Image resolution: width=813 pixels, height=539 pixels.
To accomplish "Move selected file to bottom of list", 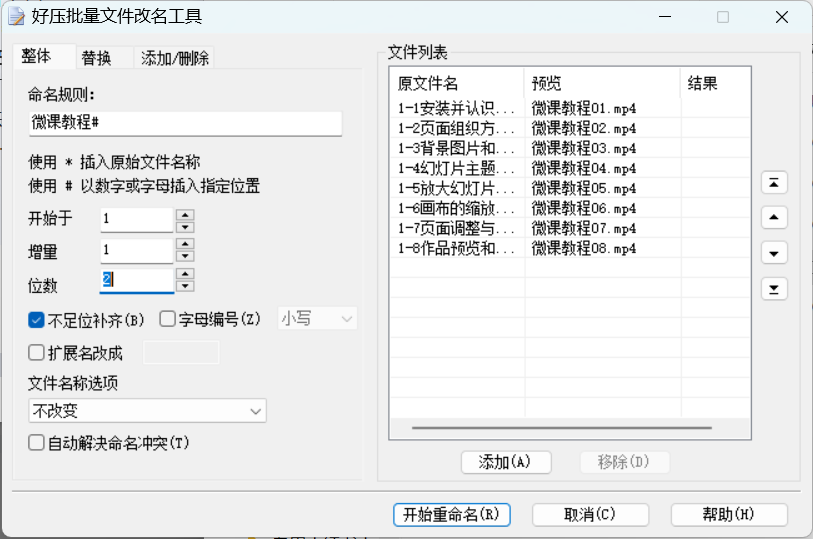I will click(775, 290).
